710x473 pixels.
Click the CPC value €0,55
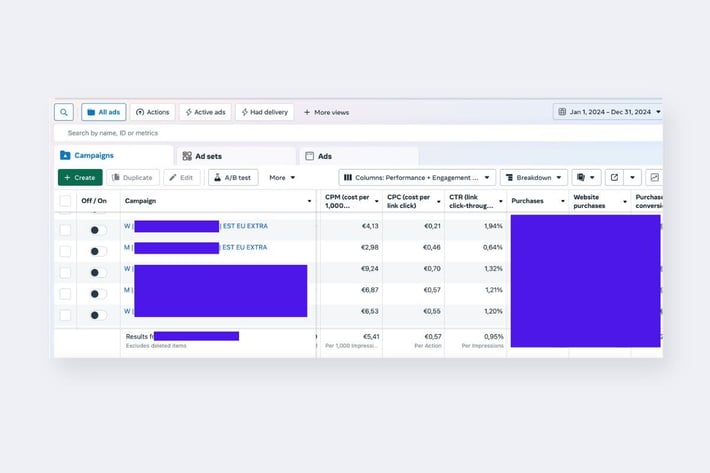point(432,311)
